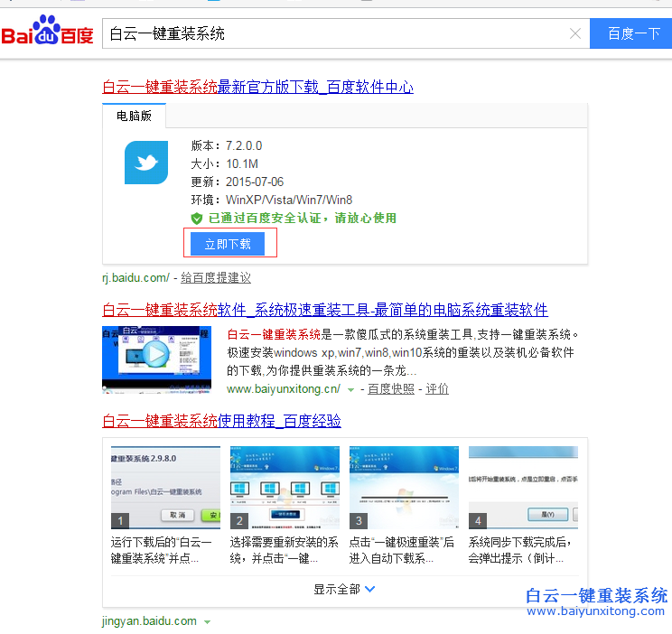Click the green security shield icon

(x=197, y=219)
